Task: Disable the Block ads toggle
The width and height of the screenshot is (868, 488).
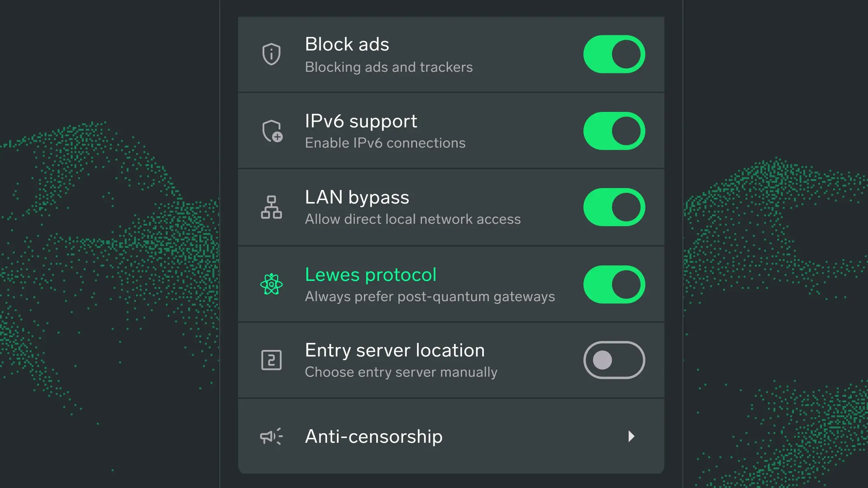Action: pyautogui.click(x=614, y=54)
